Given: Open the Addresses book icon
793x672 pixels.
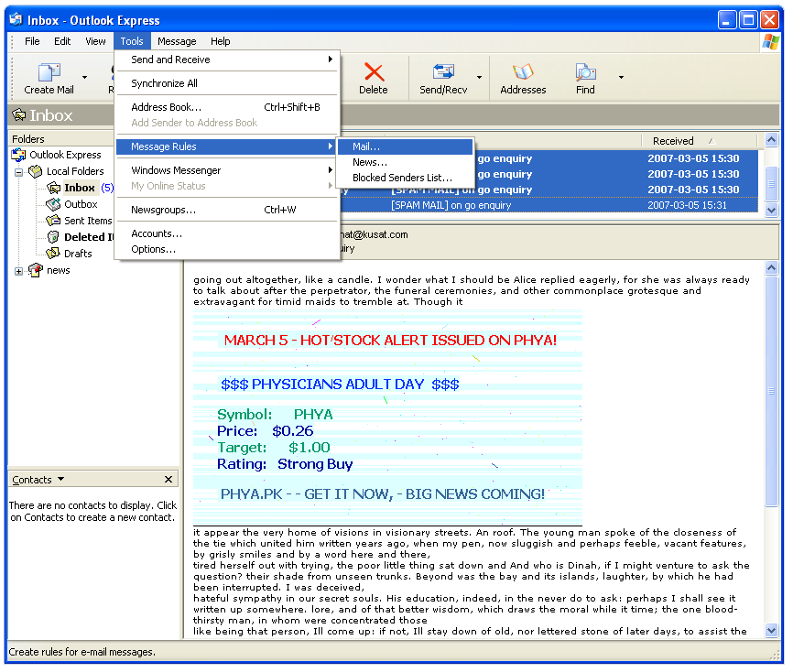Looking at the screenshot, I should [523, 72].
